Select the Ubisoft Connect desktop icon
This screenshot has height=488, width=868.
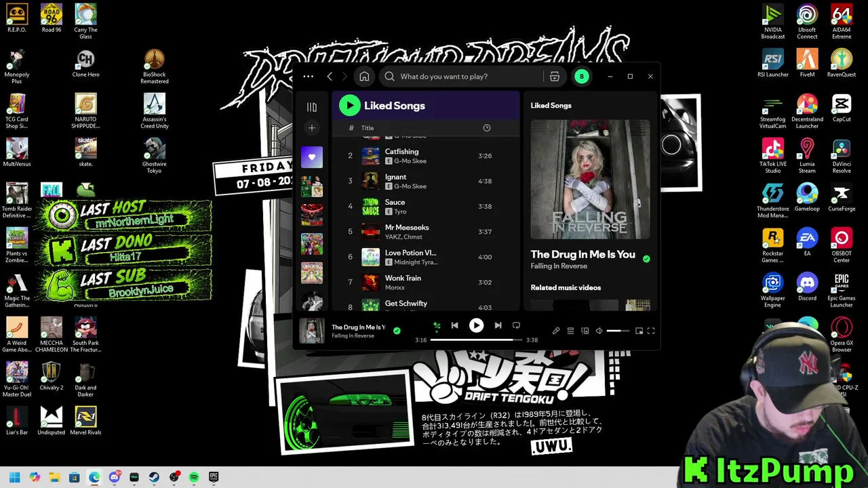pyautogui.click(x=807, y=22)
